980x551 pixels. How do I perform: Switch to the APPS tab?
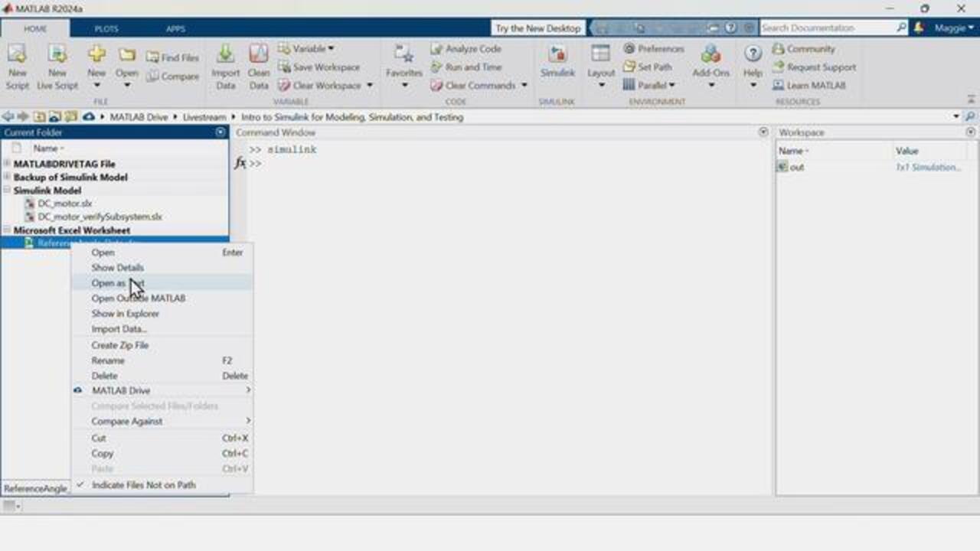(x=175, y=28)
